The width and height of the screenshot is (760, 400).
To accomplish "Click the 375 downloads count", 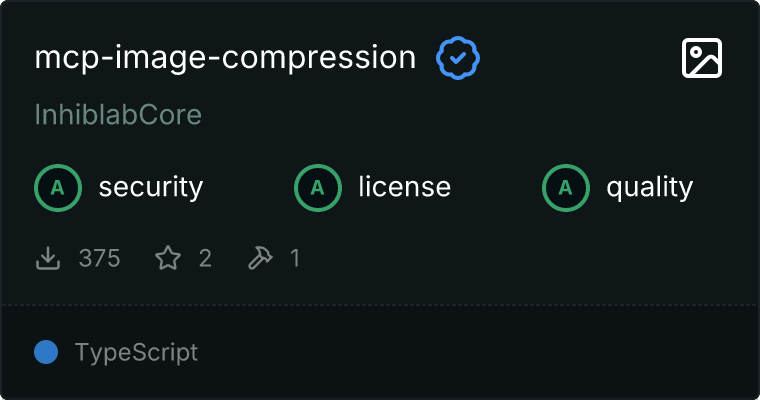I will point(99,259).
